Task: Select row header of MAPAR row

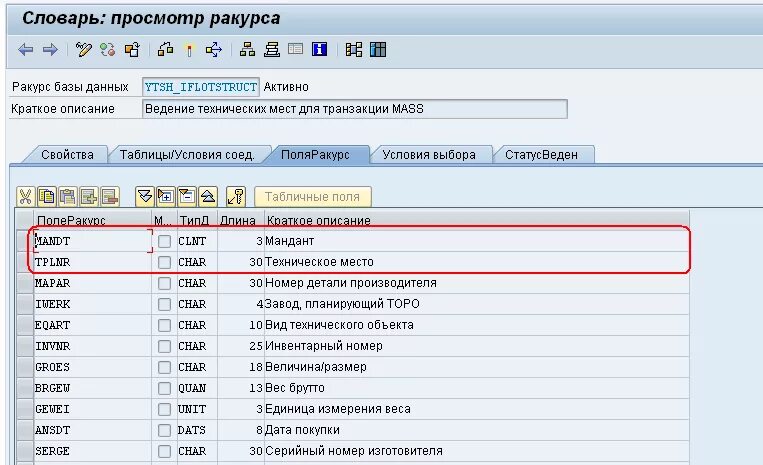Action: point(24,283)
